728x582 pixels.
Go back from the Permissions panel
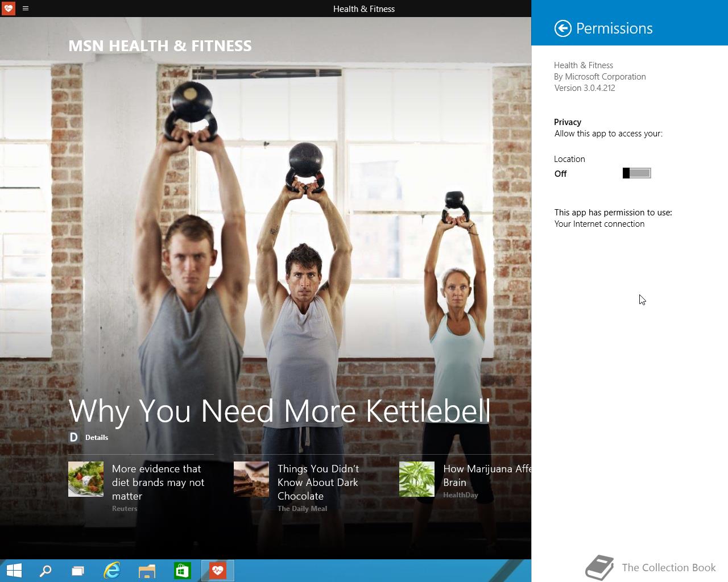[x=562, y=28]
